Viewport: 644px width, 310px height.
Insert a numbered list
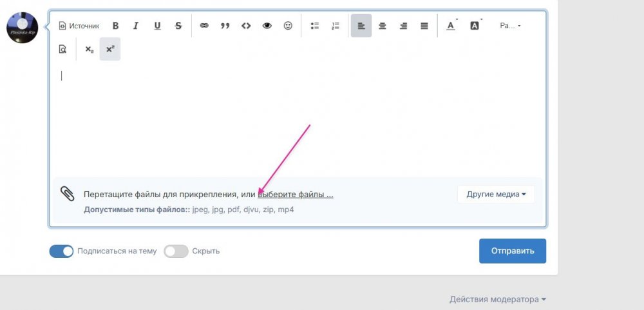point(335,26)
